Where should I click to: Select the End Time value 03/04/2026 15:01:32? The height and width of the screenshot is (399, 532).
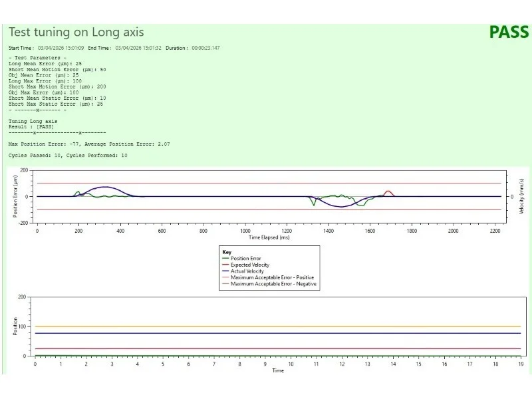coord(138,48)
